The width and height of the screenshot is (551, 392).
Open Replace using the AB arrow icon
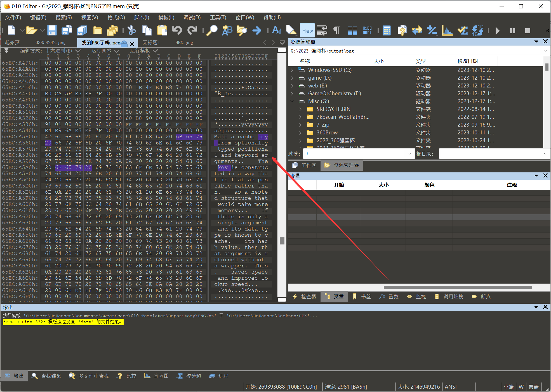(227, 30)
